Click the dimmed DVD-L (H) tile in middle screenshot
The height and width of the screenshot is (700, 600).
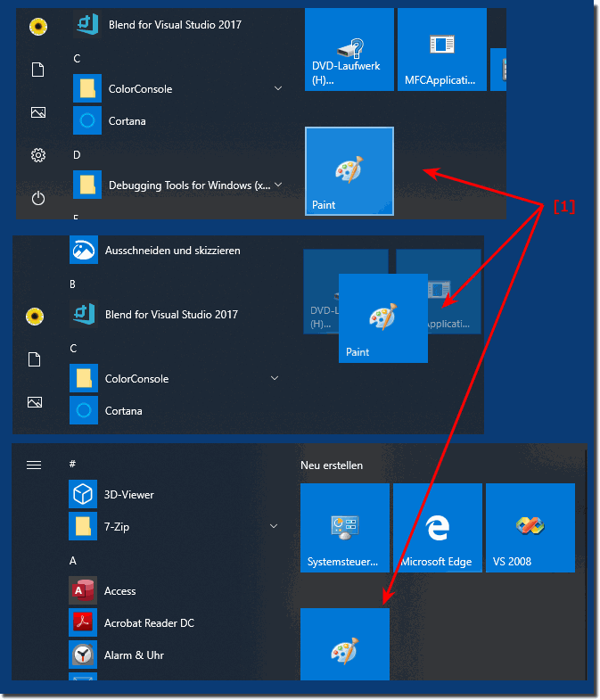coord(322,292)
